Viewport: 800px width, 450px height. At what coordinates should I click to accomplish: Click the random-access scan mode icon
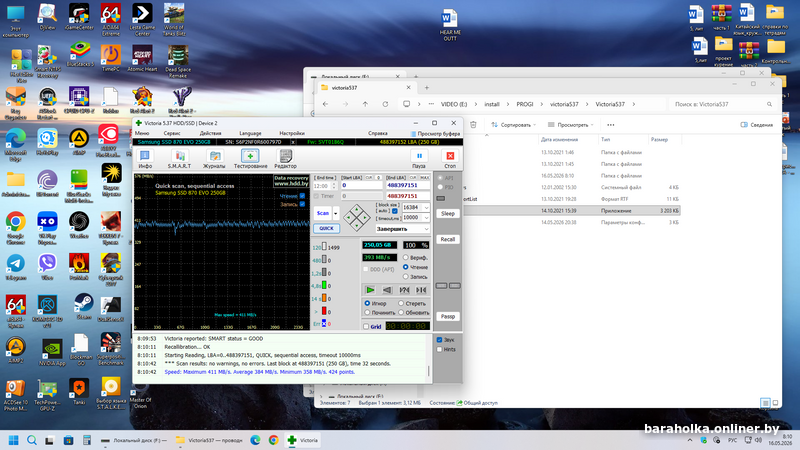[x=404, y=290]
